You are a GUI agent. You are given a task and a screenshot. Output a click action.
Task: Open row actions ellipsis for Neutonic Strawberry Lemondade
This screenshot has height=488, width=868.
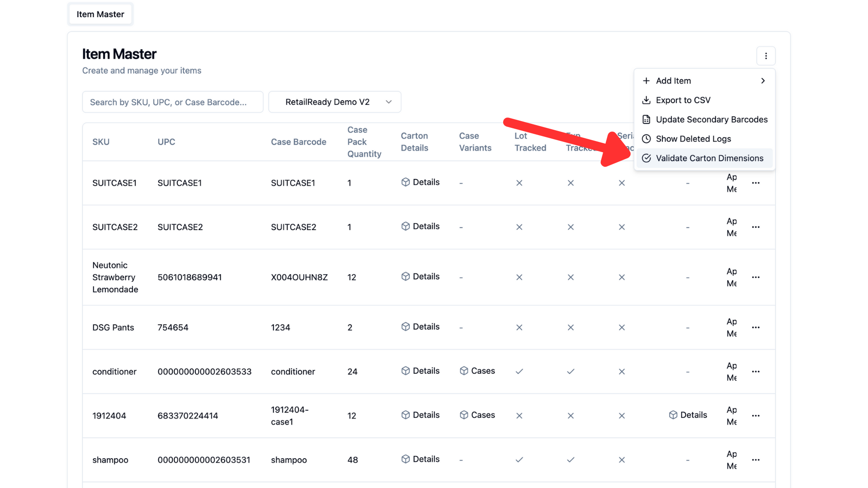point(756,277)
